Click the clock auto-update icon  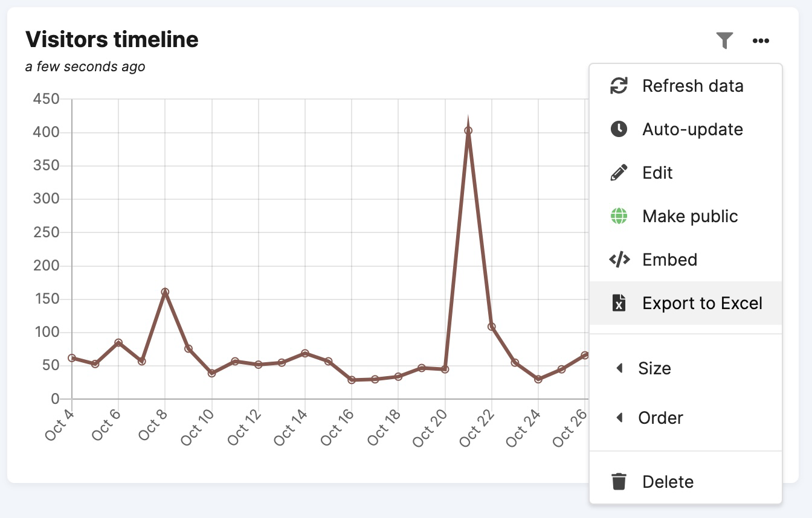(619, 129)
